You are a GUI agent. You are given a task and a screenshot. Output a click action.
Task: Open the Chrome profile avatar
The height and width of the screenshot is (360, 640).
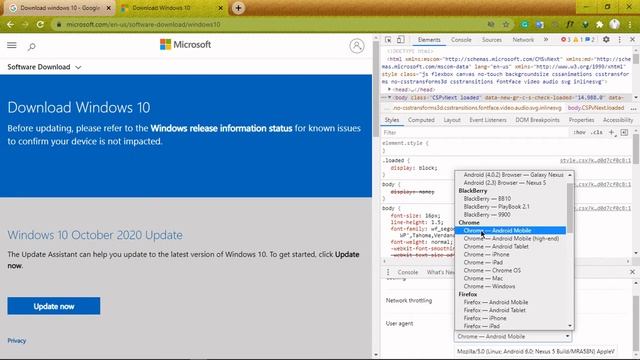point(615,24)
